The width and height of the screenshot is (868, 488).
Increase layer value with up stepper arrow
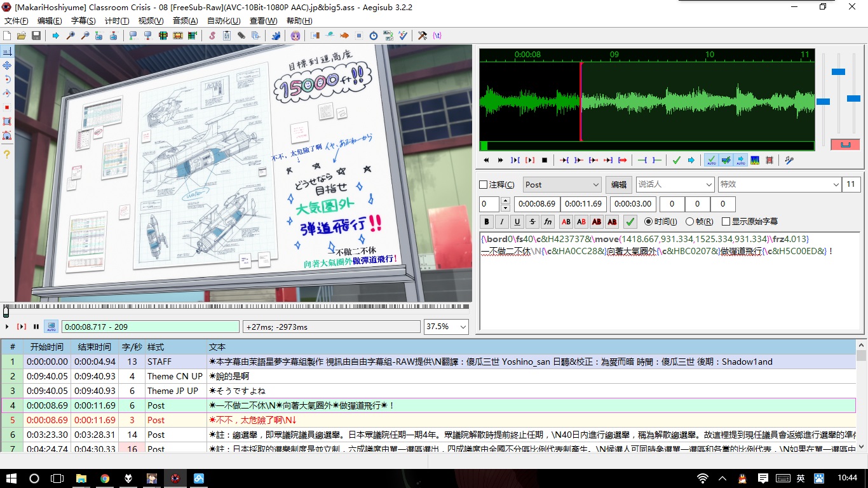tap(506, 201)
